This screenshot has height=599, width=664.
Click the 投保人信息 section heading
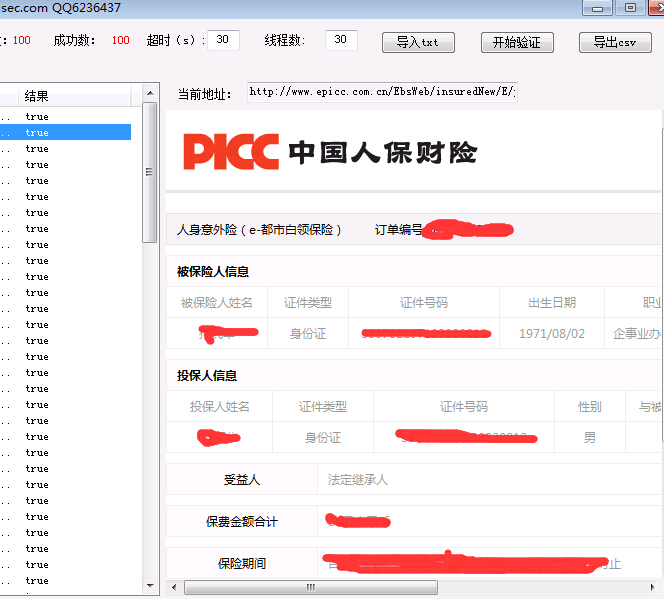coord(207,375)
